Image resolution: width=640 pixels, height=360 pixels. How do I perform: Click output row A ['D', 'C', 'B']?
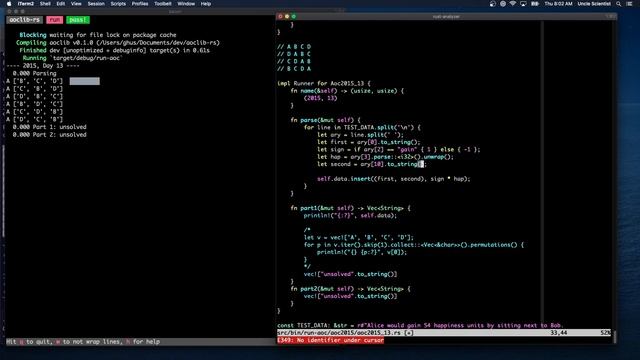(x=35, y=120)
